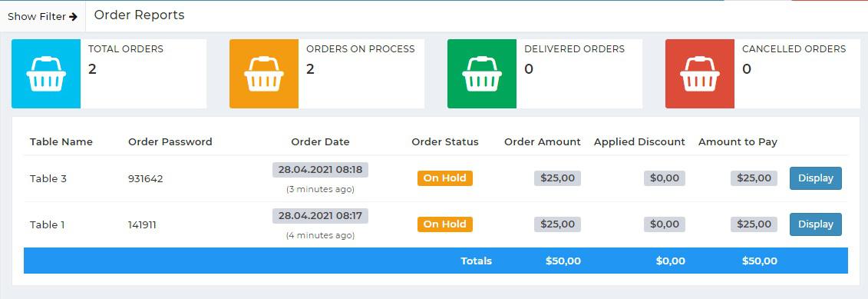Expand the Show Filter panel
The width and height of the screenshot is (868, 299).
click(43, 17)
